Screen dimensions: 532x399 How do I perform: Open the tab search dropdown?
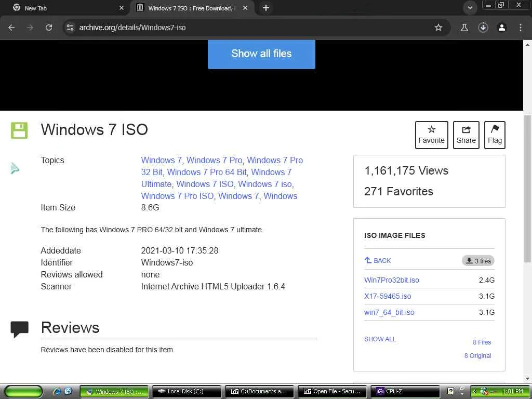470,8
